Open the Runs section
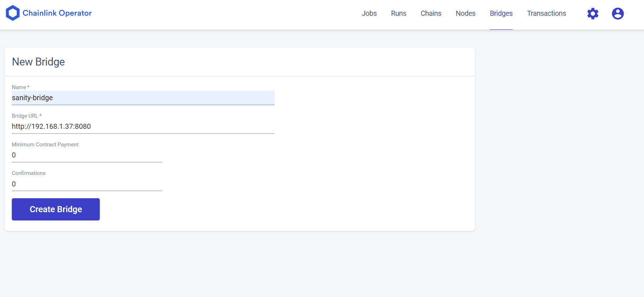 coord(398,14)
